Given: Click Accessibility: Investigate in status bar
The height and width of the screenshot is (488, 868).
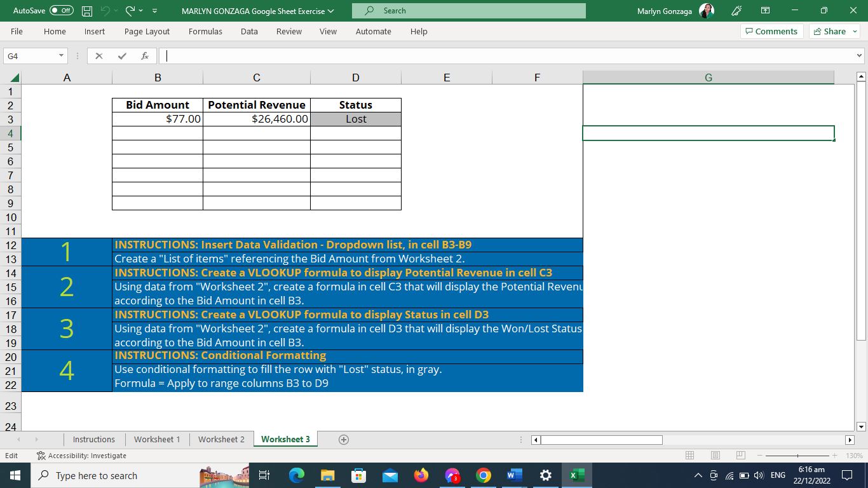Looking at the screenshot, I should [81, 456].
